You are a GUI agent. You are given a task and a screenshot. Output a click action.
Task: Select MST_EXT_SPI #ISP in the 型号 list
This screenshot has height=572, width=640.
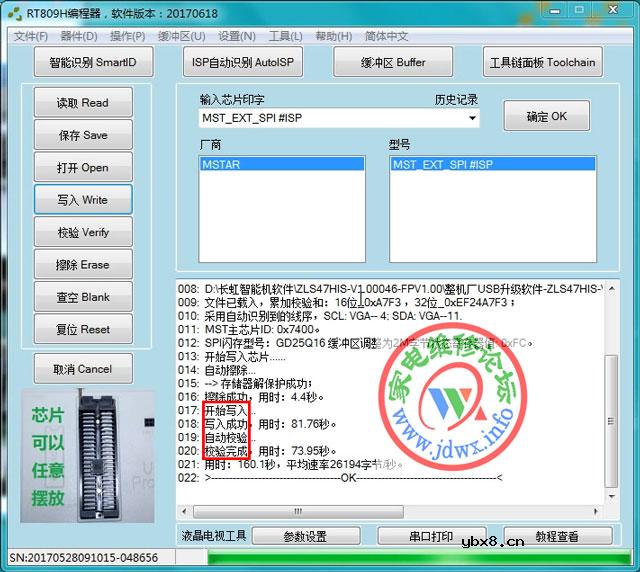(x=493, y=164)
